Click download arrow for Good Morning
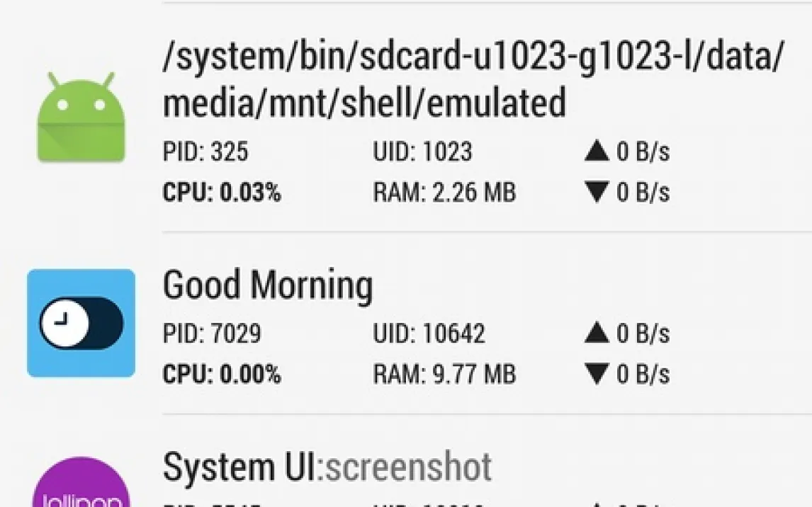 [597, 374]
